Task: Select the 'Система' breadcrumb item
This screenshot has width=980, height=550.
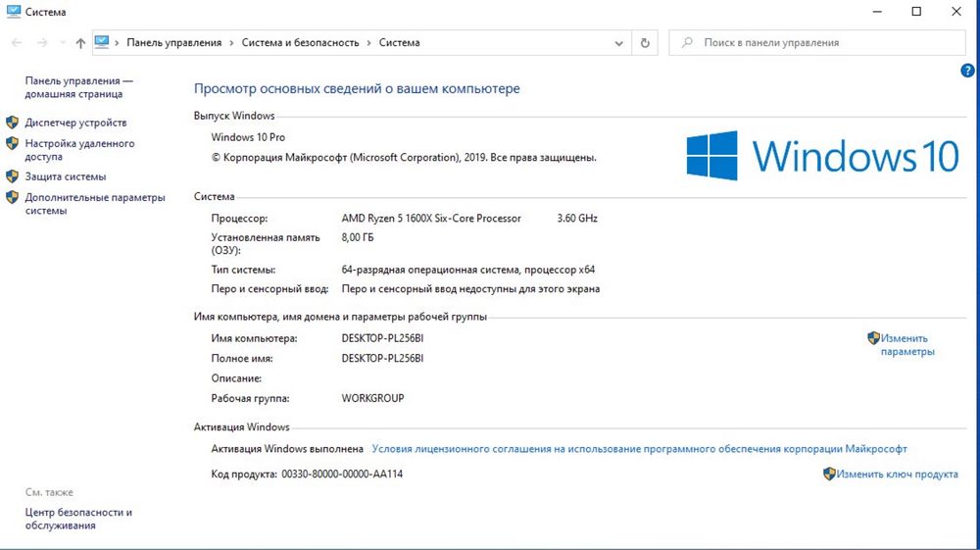Action: coord(400,42)
